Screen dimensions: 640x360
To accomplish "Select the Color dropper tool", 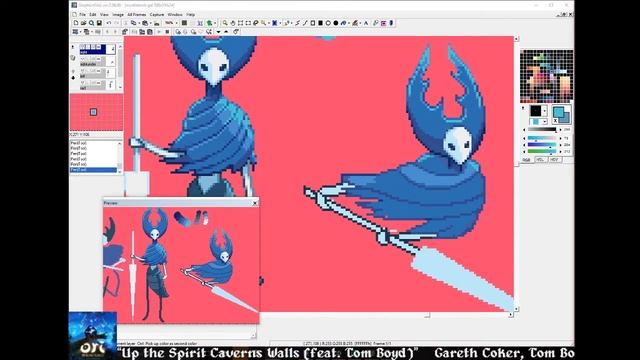I will click(x=375, y=23).
